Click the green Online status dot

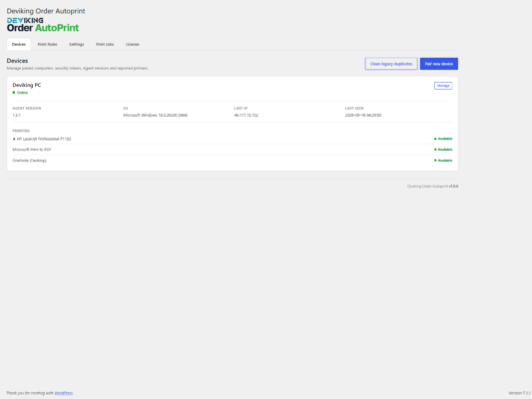click(14, 93)
